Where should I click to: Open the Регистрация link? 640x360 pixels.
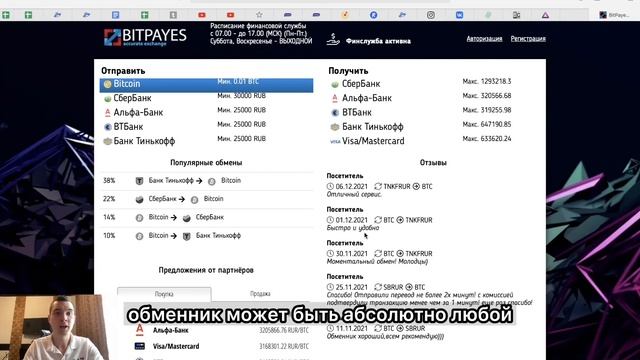(528, 39)
